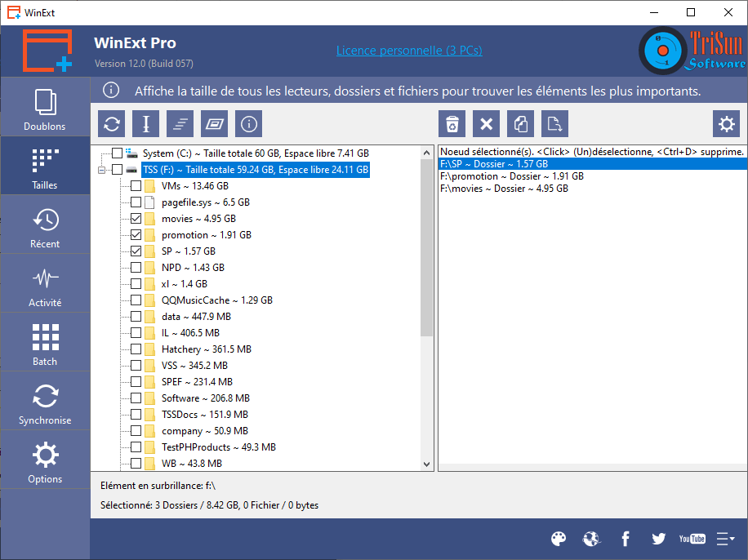Select TSS (F:) drive tree row

[256, 169]
